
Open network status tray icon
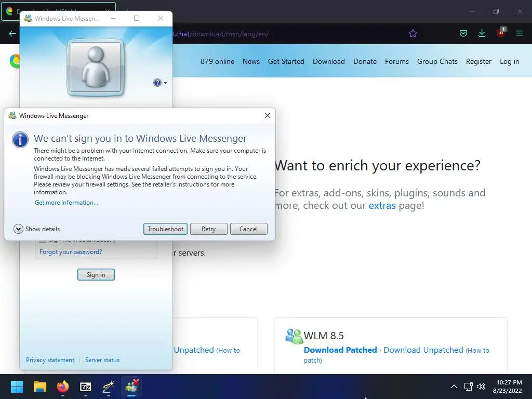point(469,387)
